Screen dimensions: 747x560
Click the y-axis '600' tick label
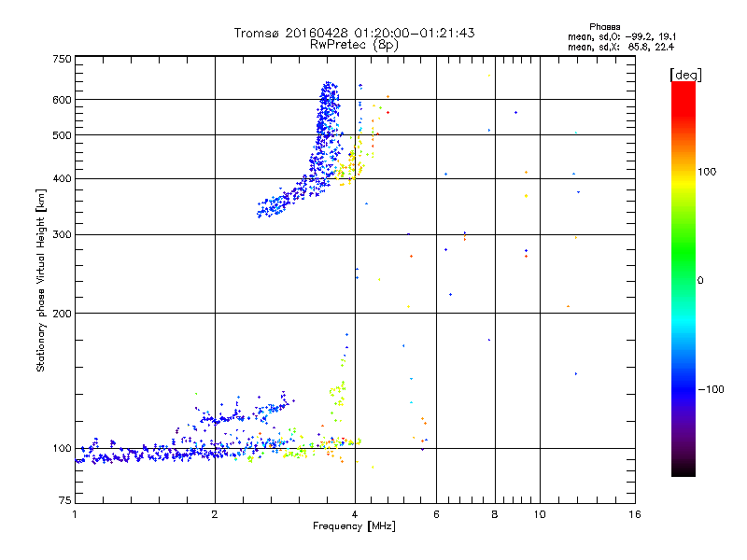pos(62,100)
